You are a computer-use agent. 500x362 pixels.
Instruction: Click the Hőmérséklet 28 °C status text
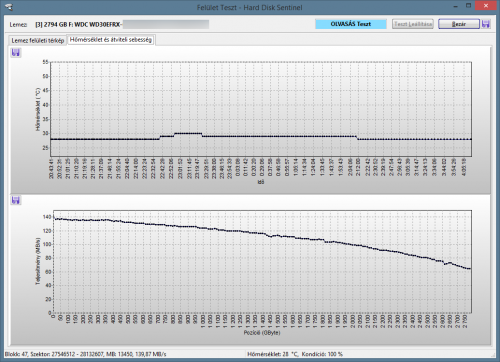click(x=295, y=354)
